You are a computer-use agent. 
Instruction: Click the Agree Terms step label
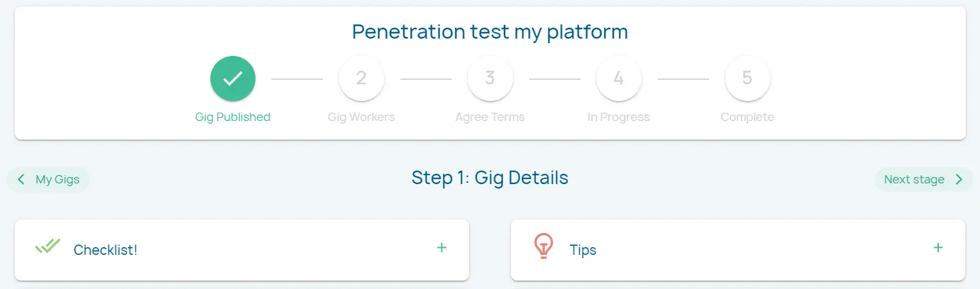[x=490, y=117]
